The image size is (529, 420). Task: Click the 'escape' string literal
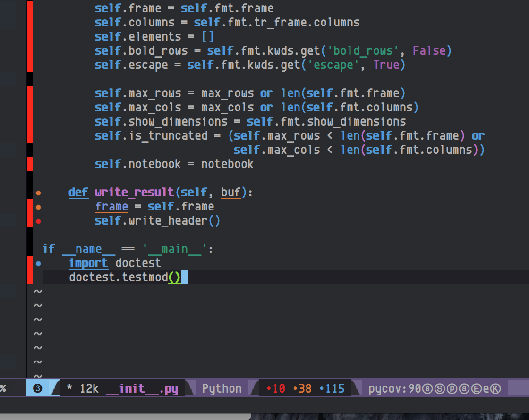(x=333, y=65)
